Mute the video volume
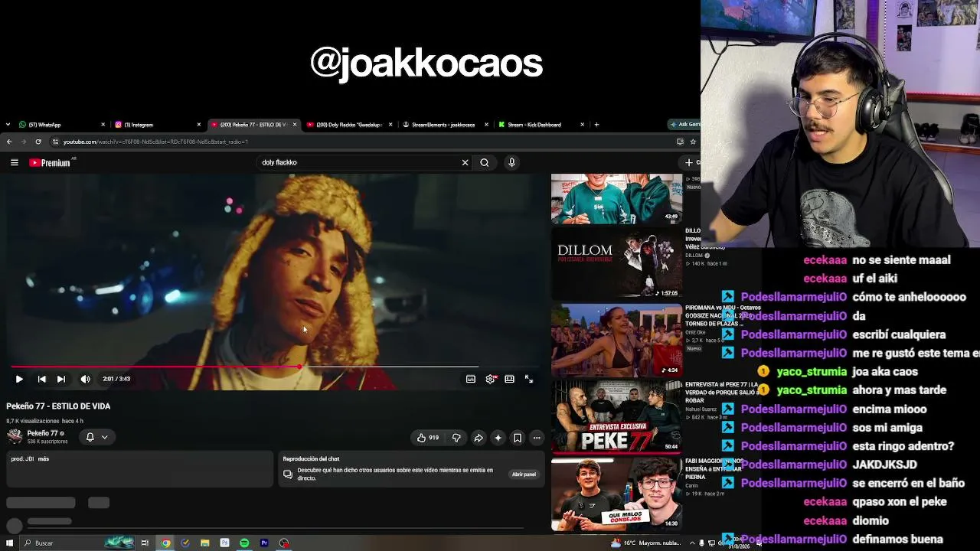Viewport: 980px width, 551px height. click(x=85, y=379)
